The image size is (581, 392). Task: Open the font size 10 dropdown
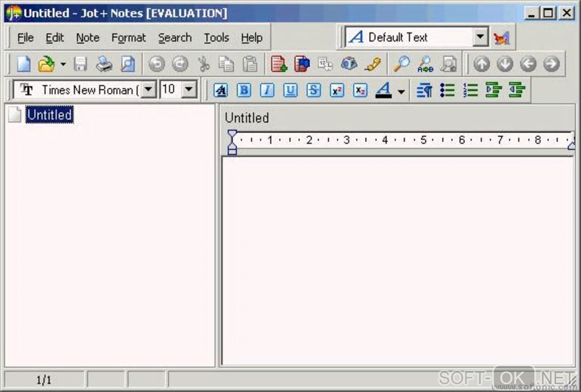click(189, 89)
